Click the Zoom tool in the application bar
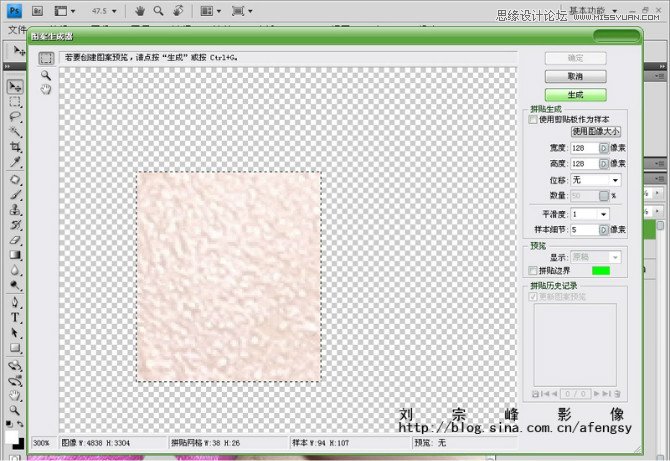 159,11
